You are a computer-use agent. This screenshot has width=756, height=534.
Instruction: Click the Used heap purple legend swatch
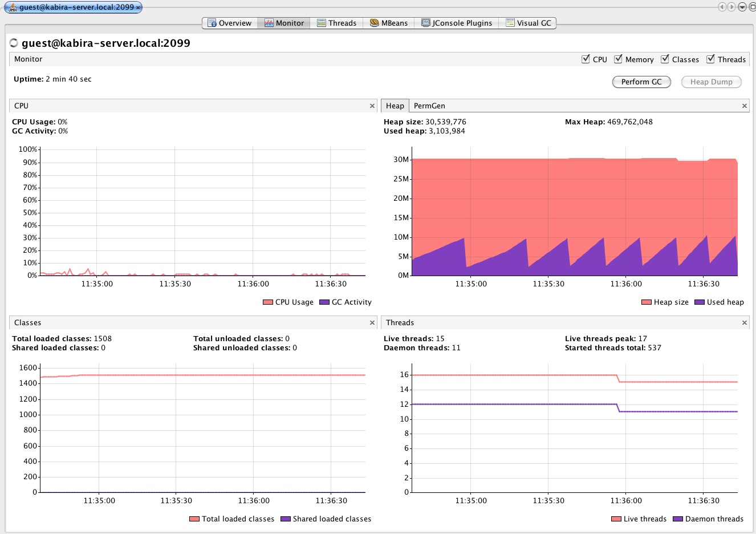[700, 302]
